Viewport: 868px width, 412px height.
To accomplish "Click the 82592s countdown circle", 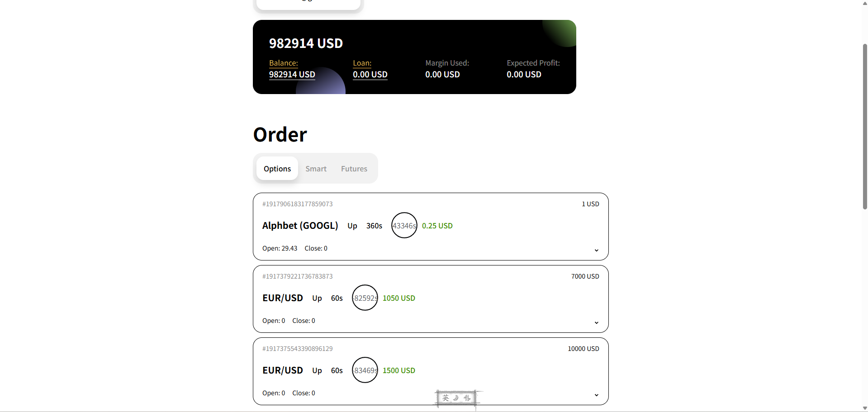I will click(x=365, y=298).
